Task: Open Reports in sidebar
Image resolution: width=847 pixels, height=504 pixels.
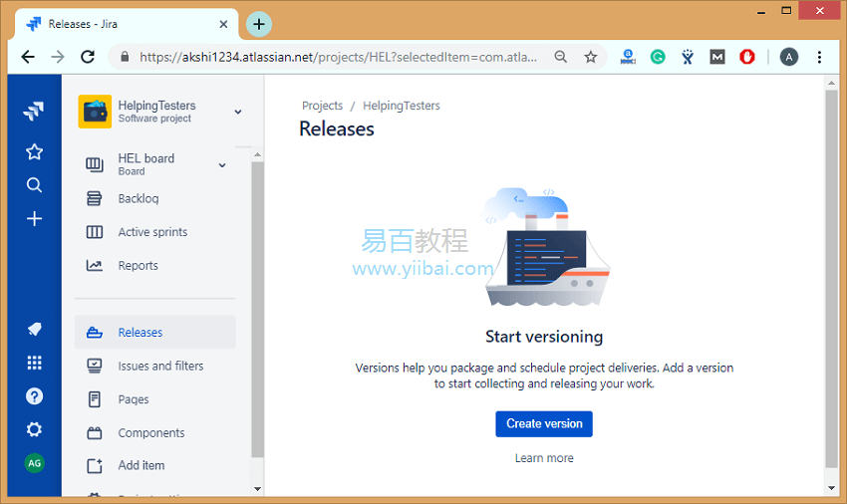Action: tap(155, 265)
